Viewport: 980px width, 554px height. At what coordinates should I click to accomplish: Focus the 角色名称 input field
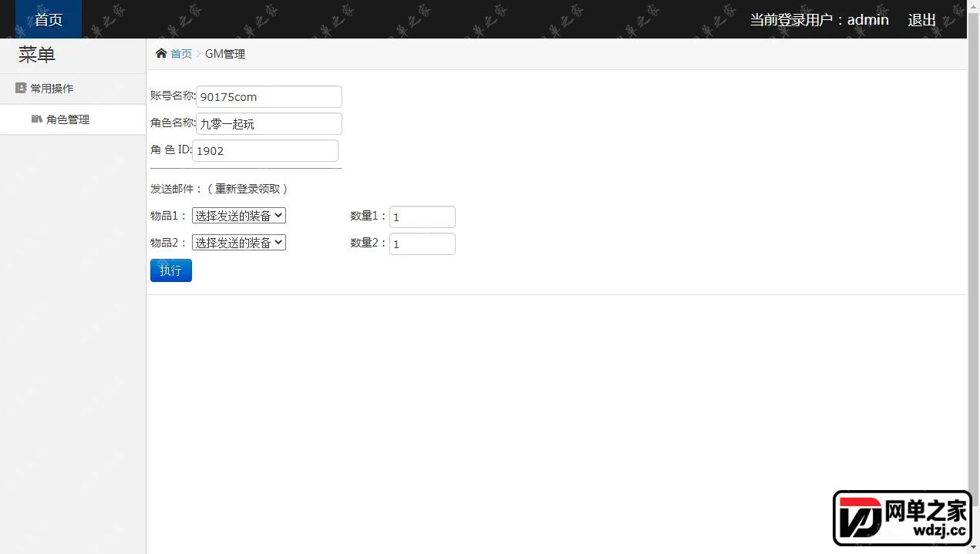[269, 123]
